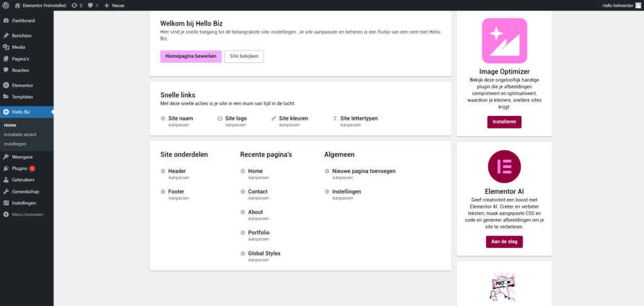The width and height of the screenshot is (644, 306).
Task: Click the gear icon beside Header
Action: (163, 171)
